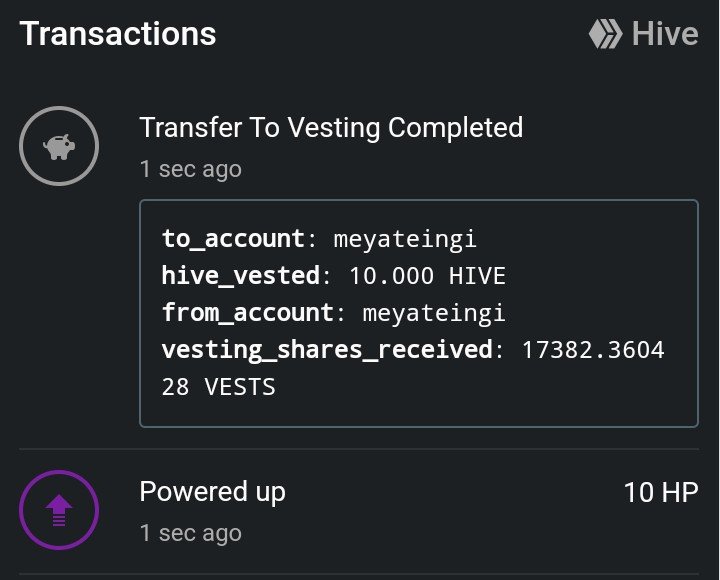Click the to_account field label
This screenshot has height=580, width=720.
(x=233, y=239)
